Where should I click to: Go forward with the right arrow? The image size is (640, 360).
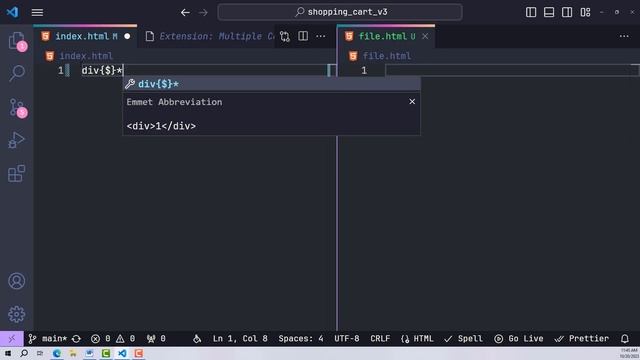point(203,13)
